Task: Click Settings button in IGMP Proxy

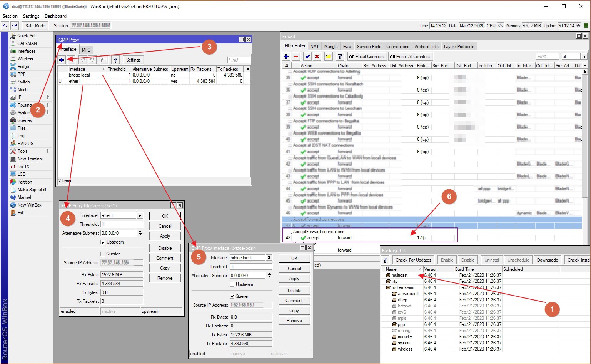Action: click(133, 60)
